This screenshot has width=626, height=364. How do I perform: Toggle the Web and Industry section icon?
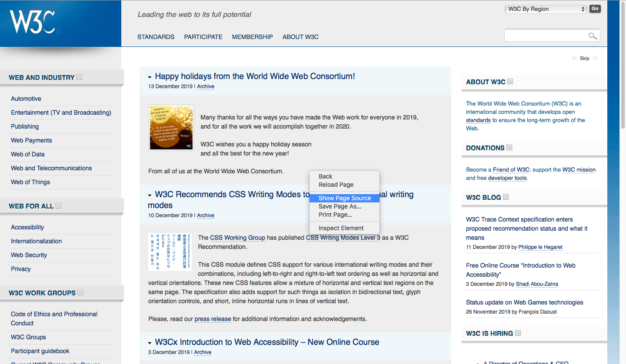(79, 77)
